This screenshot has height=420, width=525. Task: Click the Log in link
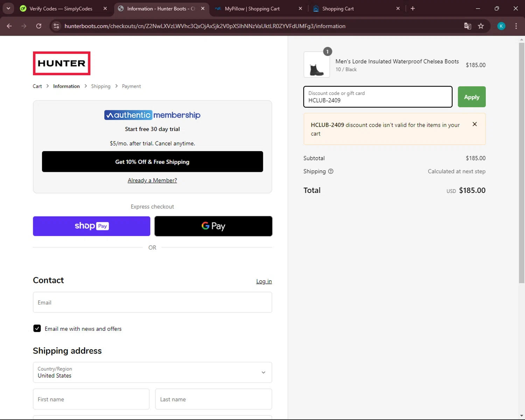(264, 281)
